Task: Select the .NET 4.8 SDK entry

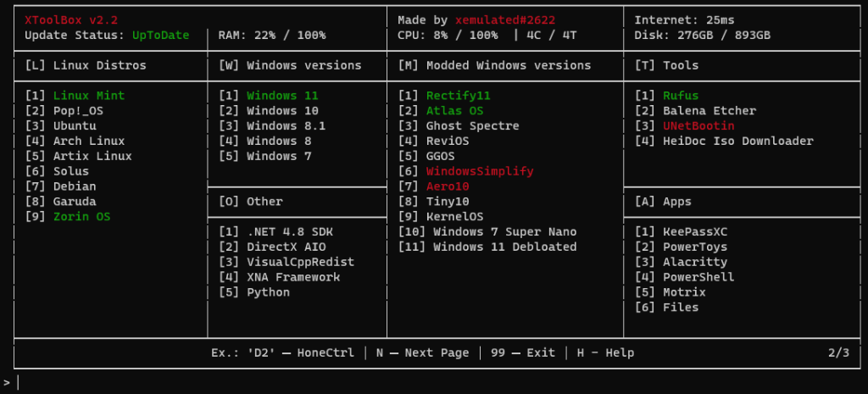Action: click(275, 231)
